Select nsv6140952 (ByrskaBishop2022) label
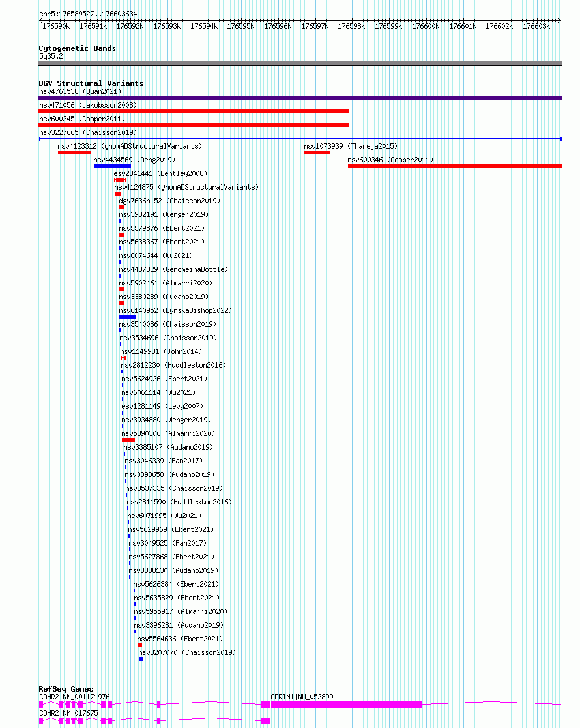The height and width of the screenshot is (728, 580). pos(175,311)
